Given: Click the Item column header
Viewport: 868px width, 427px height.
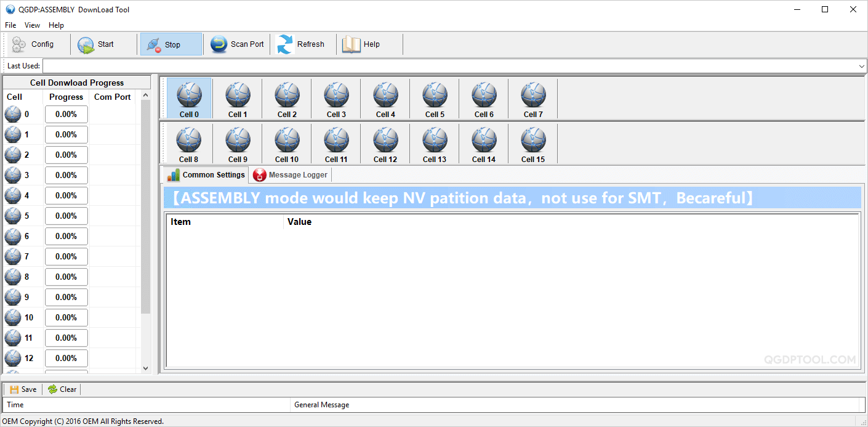Looking at the screenshot, I should point(224,222).
